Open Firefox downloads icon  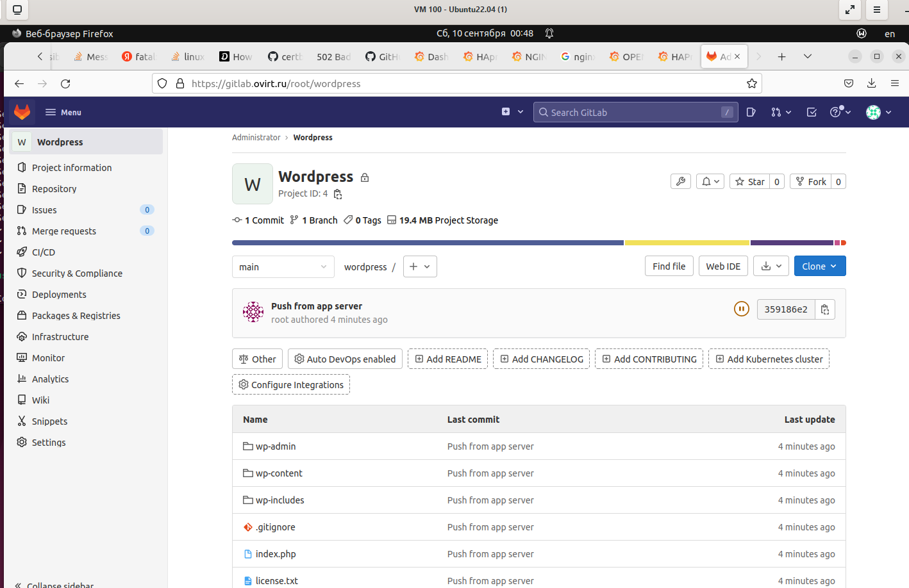pyautogui.click(x=872, y=83)
